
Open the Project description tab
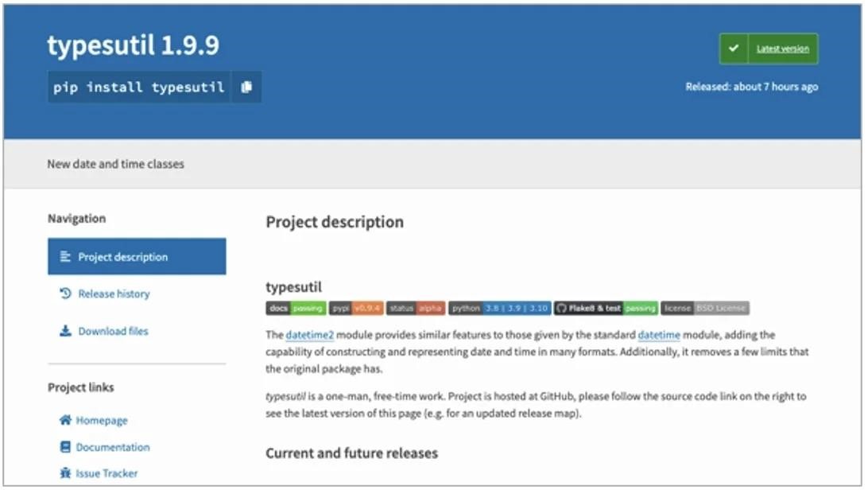coord(122,257)
